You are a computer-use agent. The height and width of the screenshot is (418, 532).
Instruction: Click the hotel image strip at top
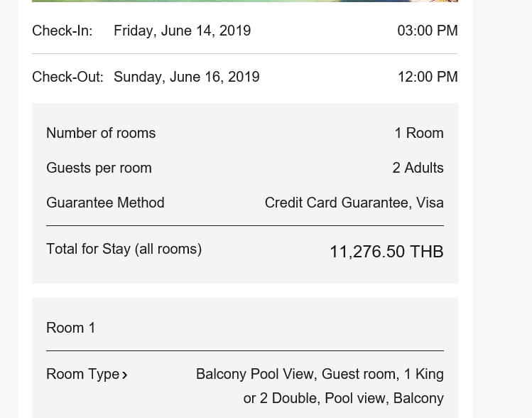coord(245,1)
